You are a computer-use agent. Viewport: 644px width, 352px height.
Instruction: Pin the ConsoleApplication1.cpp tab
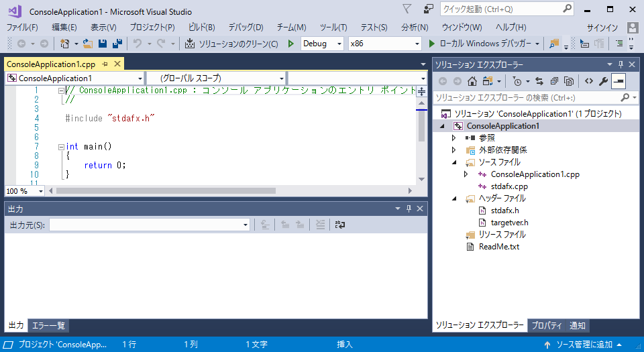pos(105,64)
